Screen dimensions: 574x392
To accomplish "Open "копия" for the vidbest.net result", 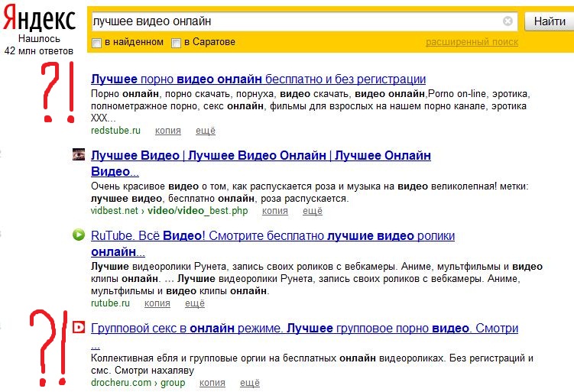I will pos(274,211).
